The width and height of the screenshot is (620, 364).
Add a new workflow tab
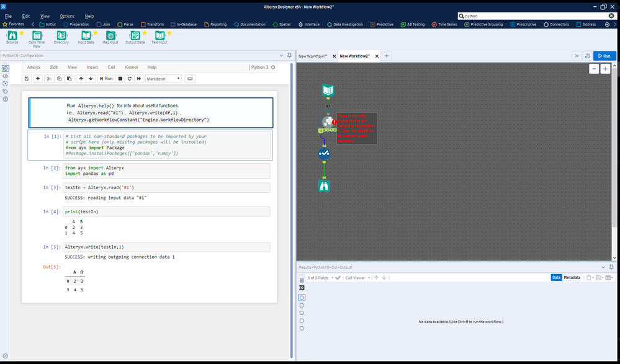pyautogui.click(x=387, y=56)
